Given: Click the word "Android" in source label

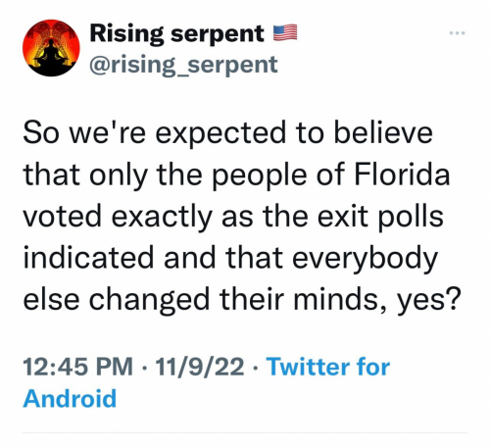Looking at the screenshot, I should tap(70, 399).
